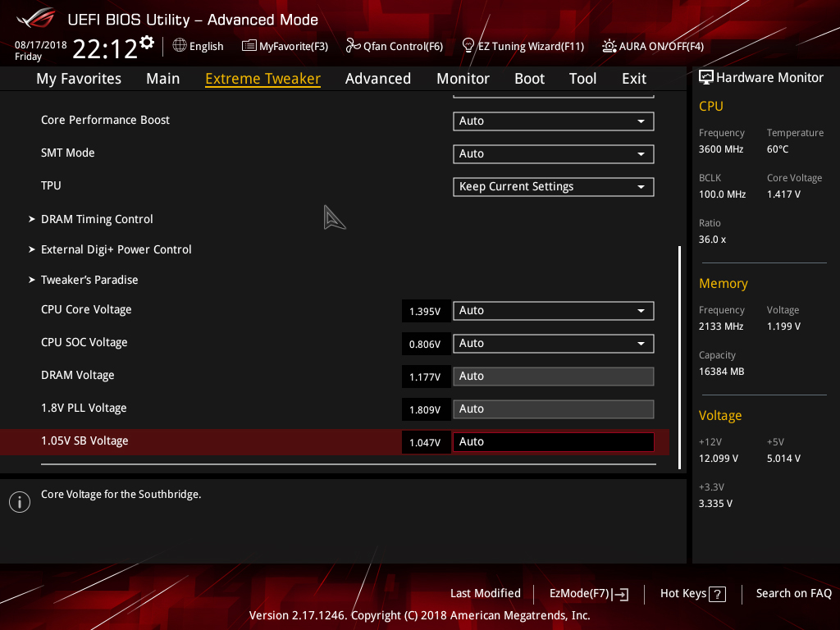Select the 1.05V SB Voltage row label
The image size is (840, 630).
84,441
